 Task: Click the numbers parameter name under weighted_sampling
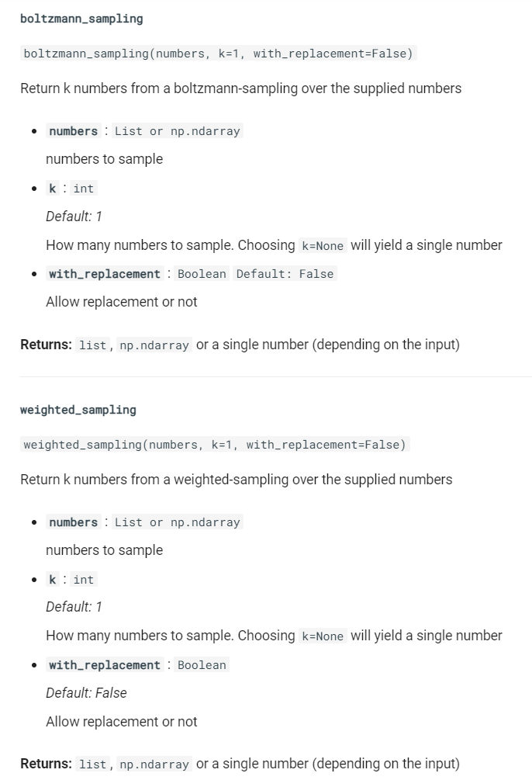[74, 522]
